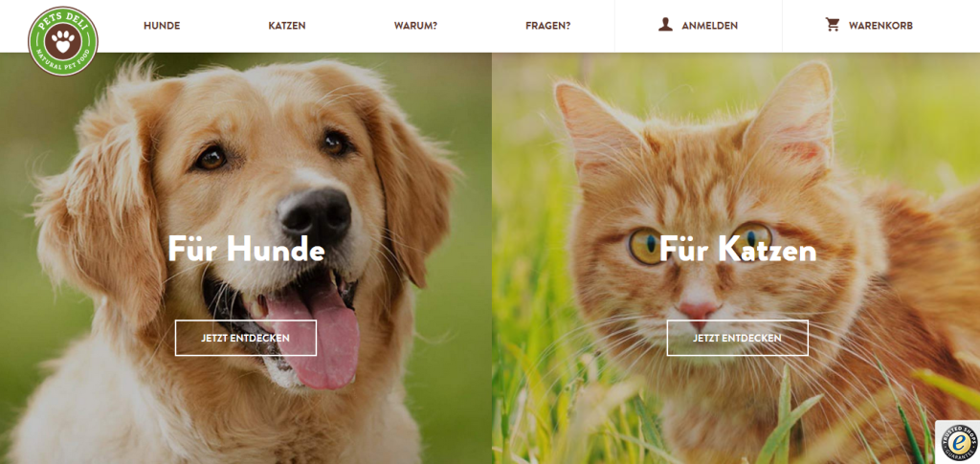The width and height of the screenshot is (980, 464).
Task: Click Jetzt Entdecken button for dogs
Action: pos(246,338)
